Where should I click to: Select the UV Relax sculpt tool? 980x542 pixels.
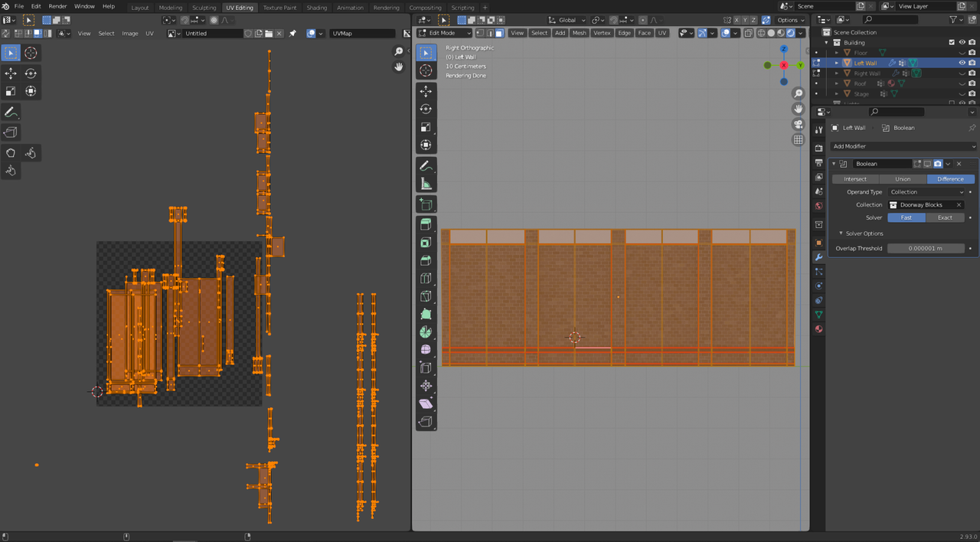click(31, 153)
